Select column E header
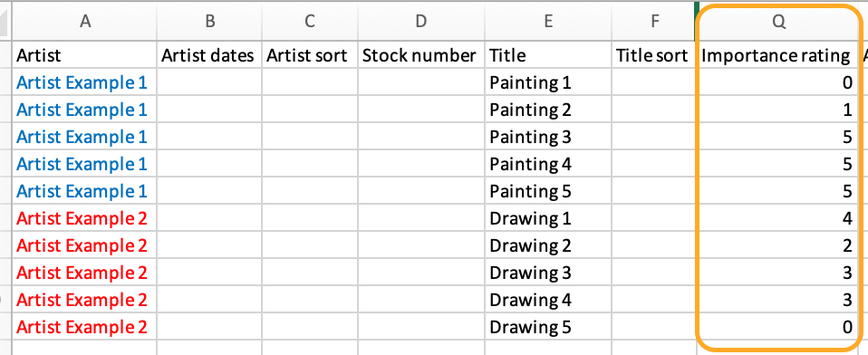Screen dimensions: 868x355 pos(548,21)
